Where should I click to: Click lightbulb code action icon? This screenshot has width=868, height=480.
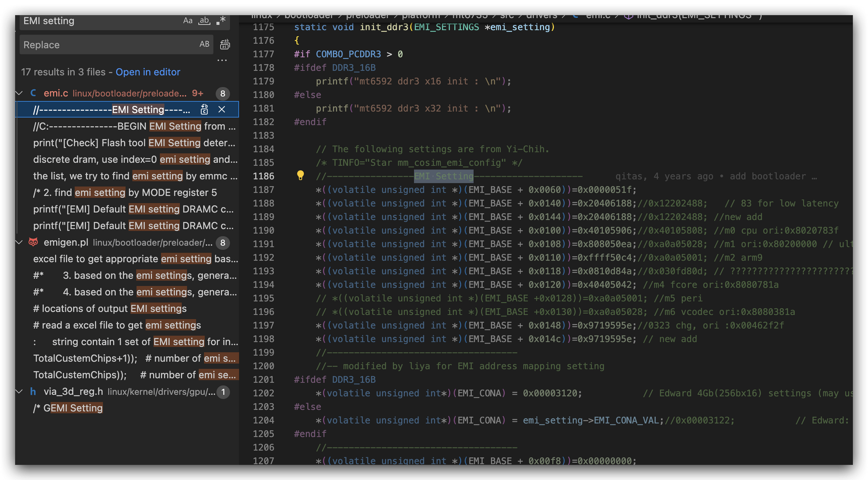click(300, 176)
